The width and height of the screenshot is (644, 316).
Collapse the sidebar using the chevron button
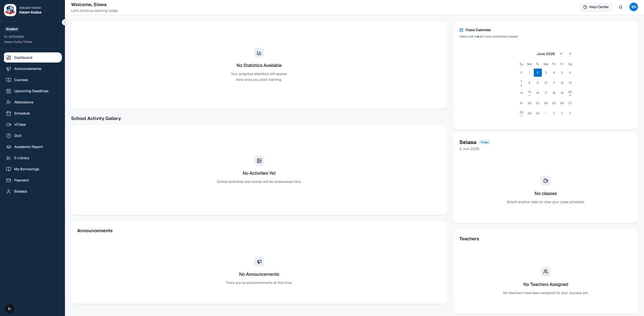pos(65,22)
